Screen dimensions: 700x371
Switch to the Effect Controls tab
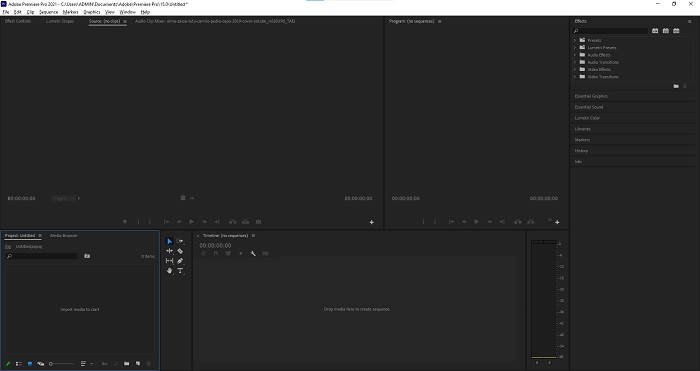click(x=18, y=21)
